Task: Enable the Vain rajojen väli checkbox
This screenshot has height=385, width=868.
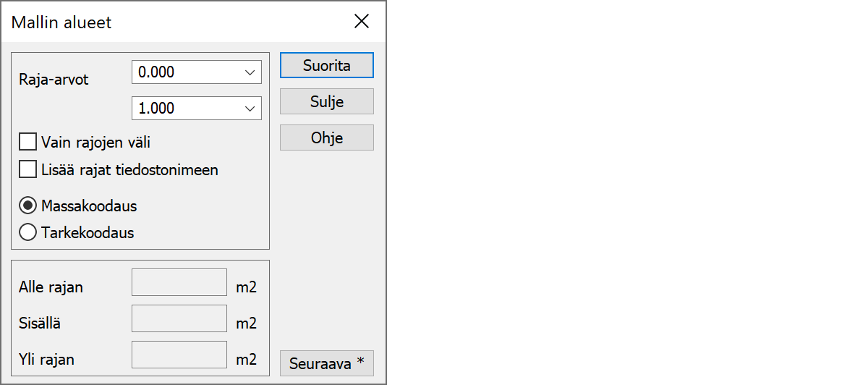Action: click(28, 142)
